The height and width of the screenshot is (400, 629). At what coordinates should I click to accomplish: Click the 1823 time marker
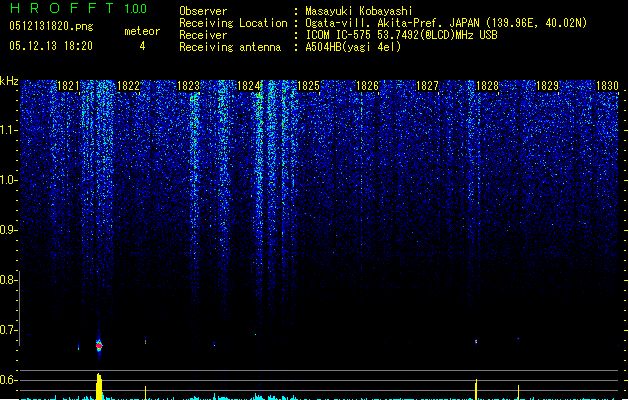(189, 86)
